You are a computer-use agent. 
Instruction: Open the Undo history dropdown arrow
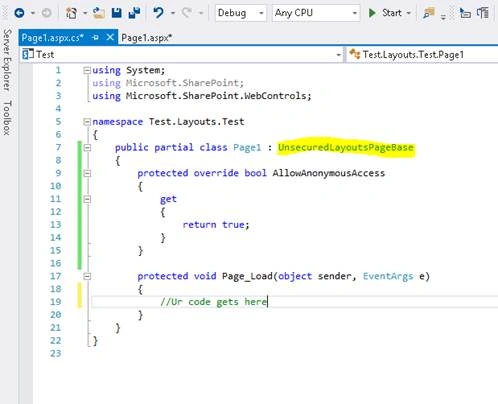pyautogui.click(x=173, y=13)
